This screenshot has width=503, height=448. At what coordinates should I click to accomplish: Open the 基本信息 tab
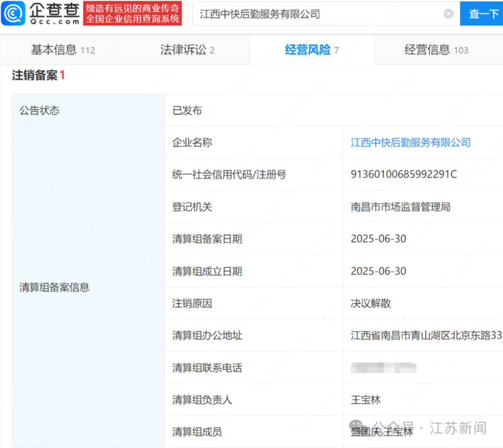(x=63, y=50)
